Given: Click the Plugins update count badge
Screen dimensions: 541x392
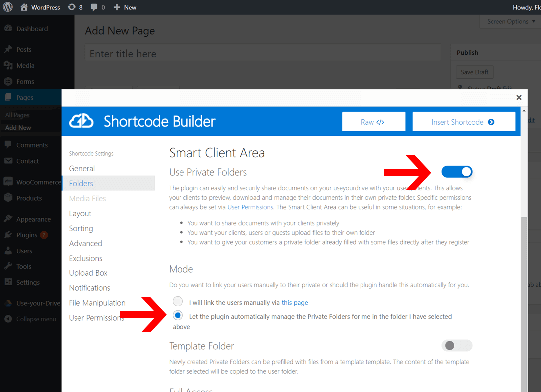Looking at the screenshot, I should [x=44, y=235].
